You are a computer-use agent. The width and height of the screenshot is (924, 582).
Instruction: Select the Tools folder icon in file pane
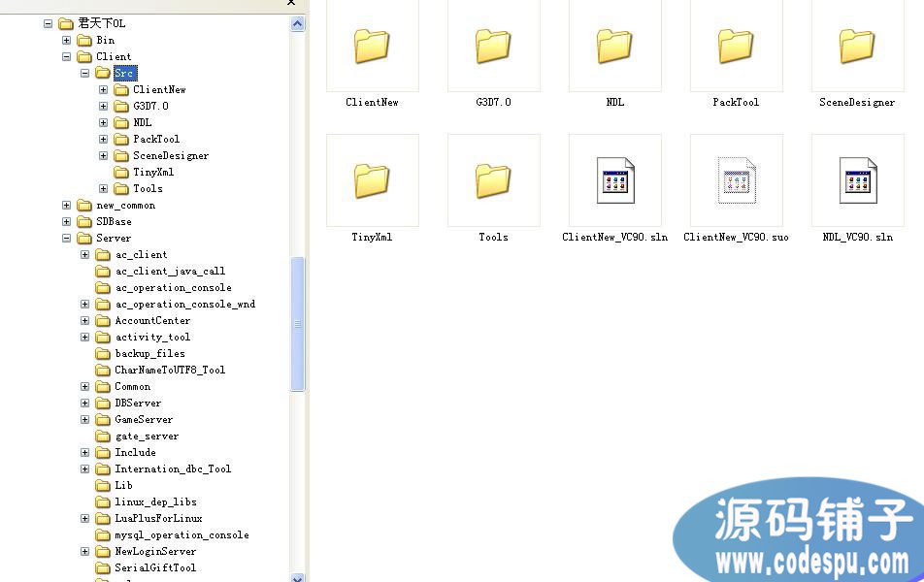[x=493, y=180]
